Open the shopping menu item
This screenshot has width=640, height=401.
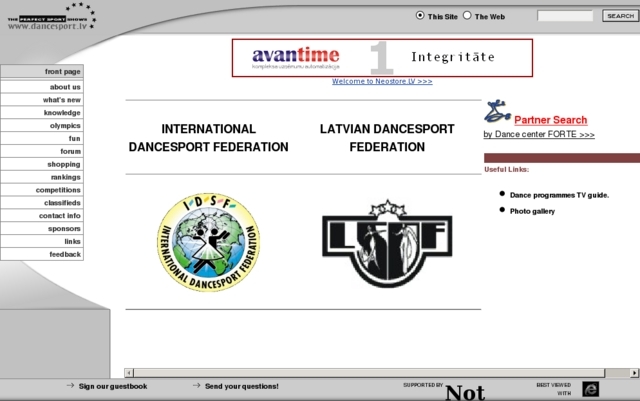(42, 164)
